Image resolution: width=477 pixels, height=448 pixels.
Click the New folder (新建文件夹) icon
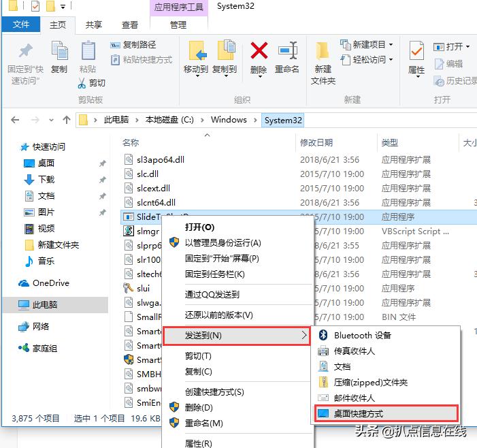tap(323, 51)
